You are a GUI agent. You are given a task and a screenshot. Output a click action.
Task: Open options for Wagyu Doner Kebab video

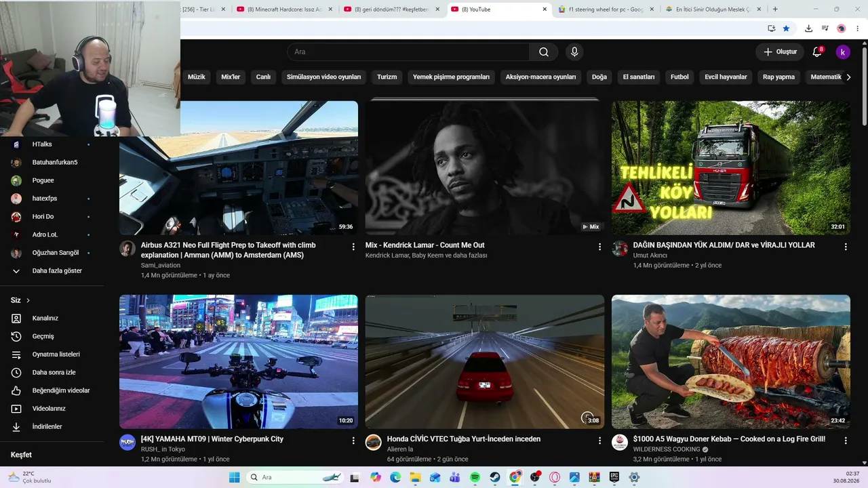pyautogui.click(x=846, y=441)
